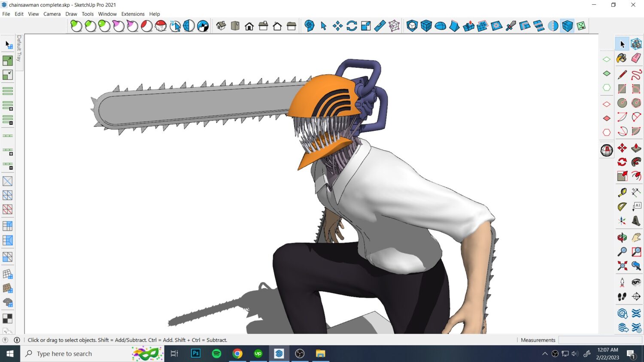This screenshot has height=362, width=644.
Task: Select the Orbit camera tool
Action: 622,238
